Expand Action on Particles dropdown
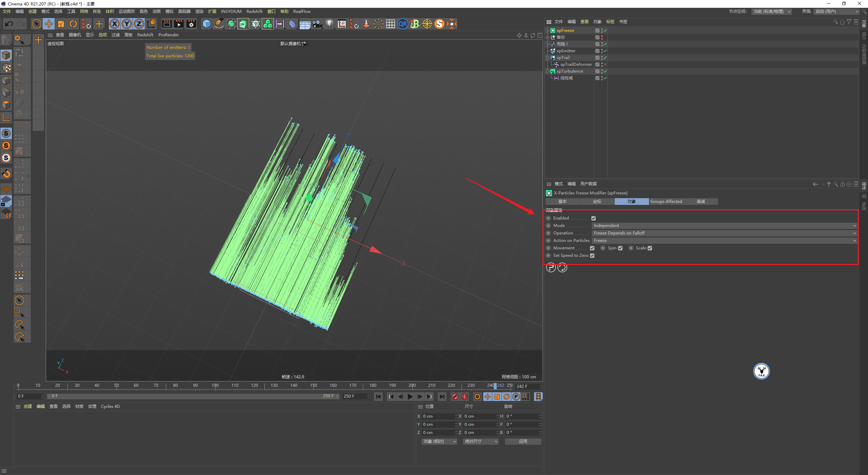The height and width of the screenshot is (475, 868). [724, 241]
